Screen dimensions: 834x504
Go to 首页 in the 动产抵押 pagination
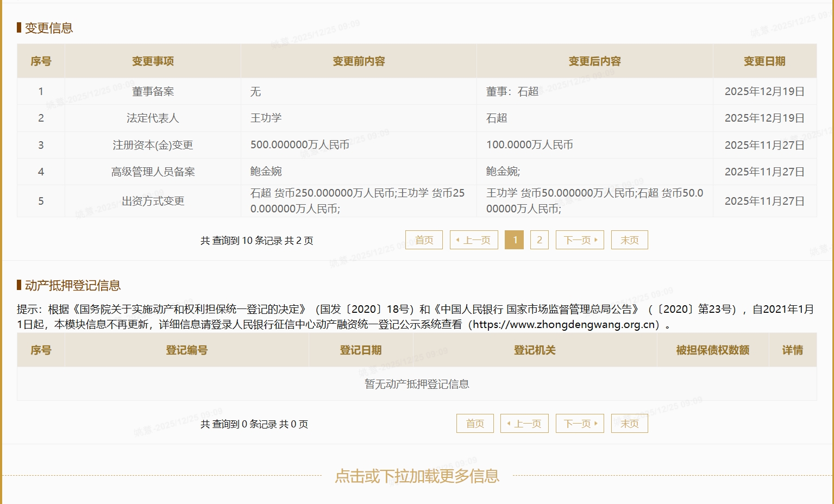coord(474,423)
